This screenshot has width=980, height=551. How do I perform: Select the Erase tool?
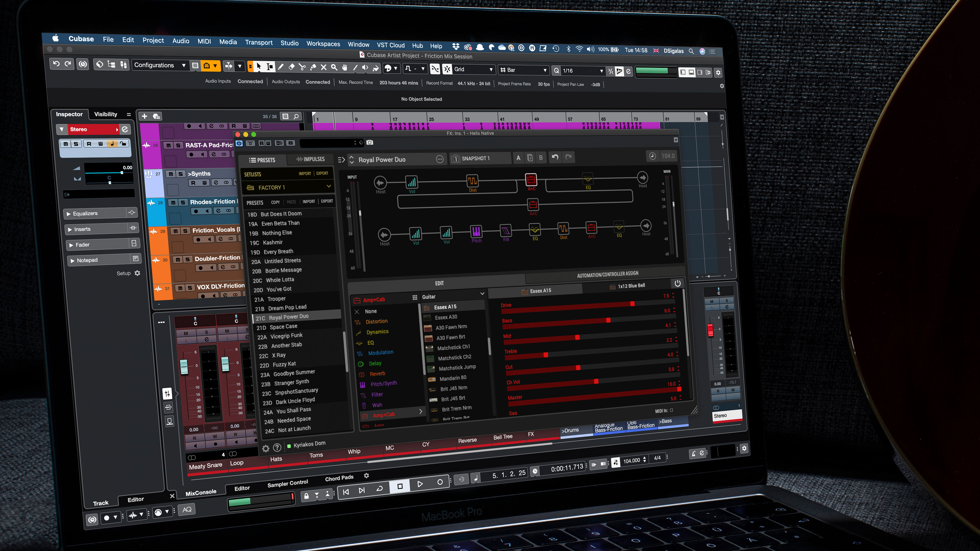[292, 67]
